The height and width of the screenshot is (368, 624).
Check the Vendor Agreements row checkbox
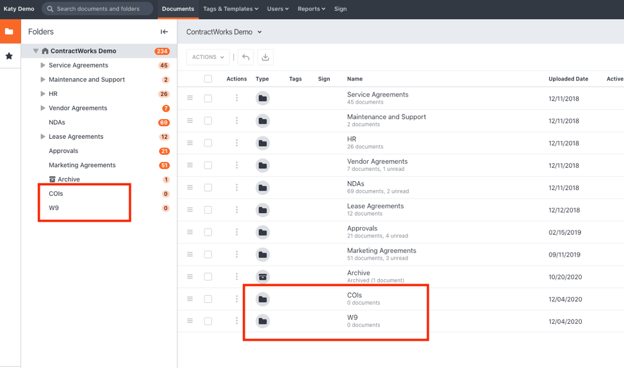point(208,165)
